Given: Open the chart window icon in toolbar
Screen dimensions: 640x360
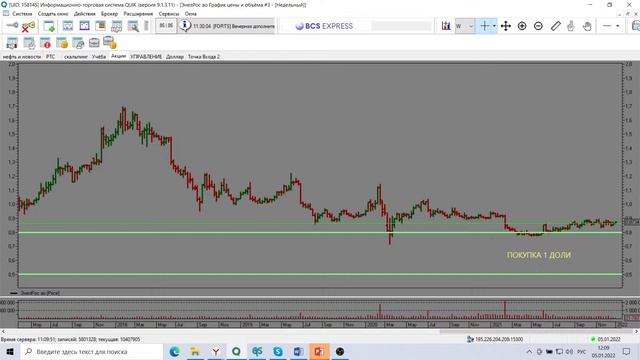Looking at the screenshot, I should coord(68,26).
